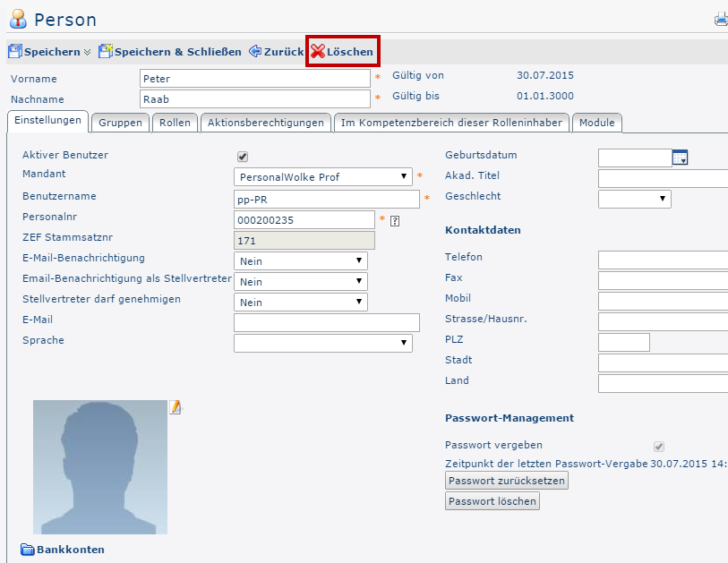Image resolution: width=728 pixels, height=563 pixels.
Task: Delete the person via Löschen
Action: [343, 52]
